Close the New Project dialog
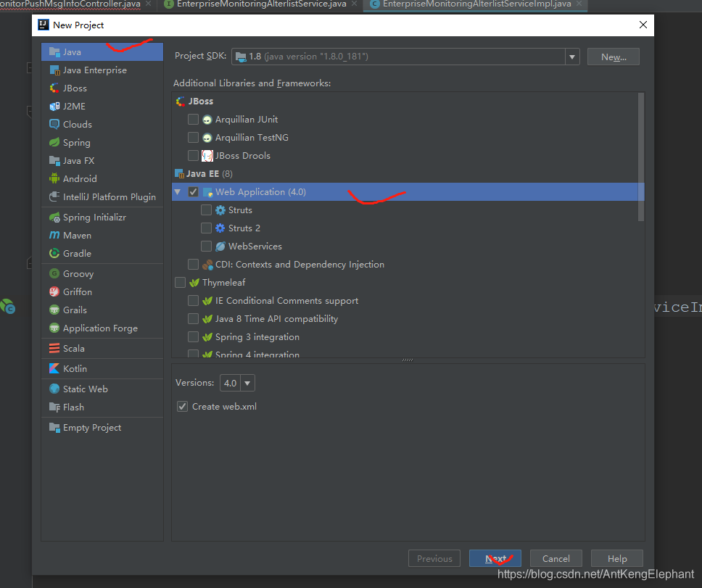 click(x=643, y=25)
